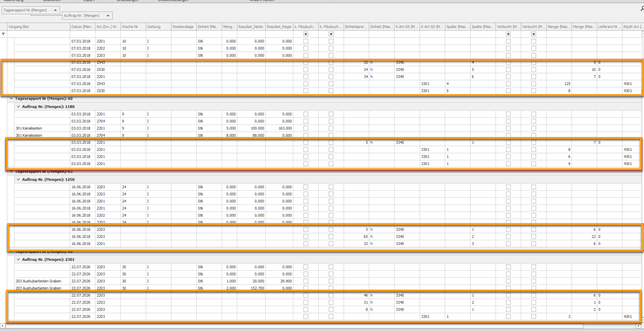Select the Einheitspreis cell showing 46

pyautogui.click(x=356, y=295)
